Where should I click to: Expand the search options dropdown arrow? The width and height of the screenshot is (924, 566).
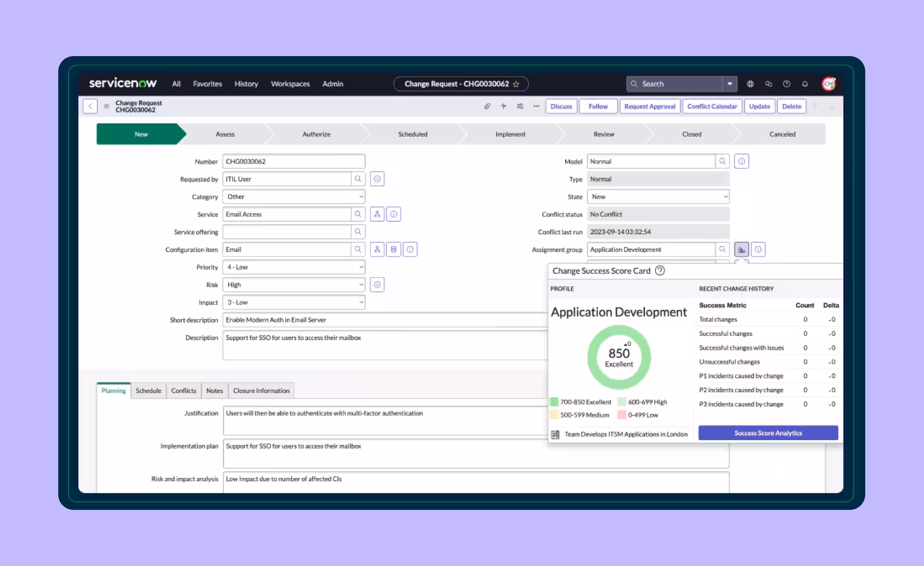click(x=730, y=84)
